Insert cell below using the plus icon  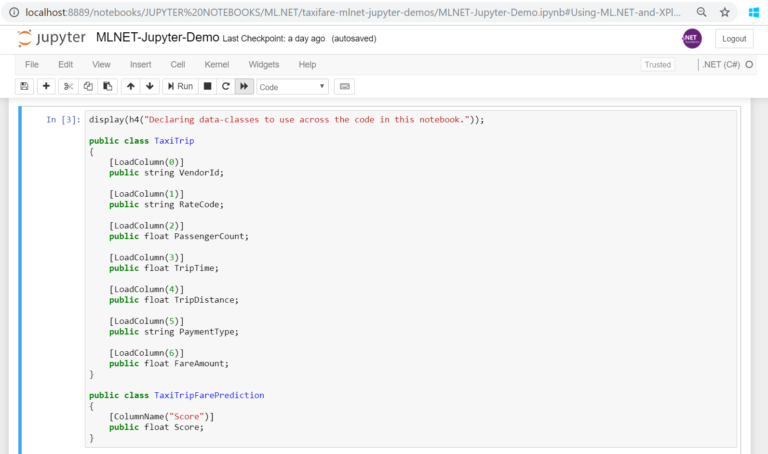[x=46, y=86]
